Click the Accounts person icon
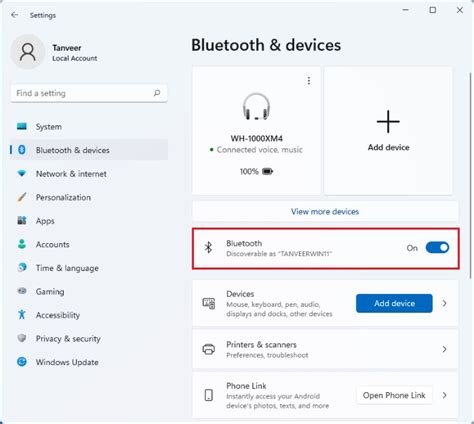 (22, 244)
